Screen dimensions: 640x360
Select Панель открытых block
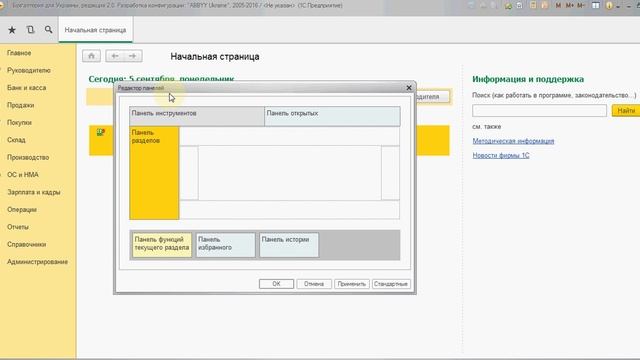(332, 116)
